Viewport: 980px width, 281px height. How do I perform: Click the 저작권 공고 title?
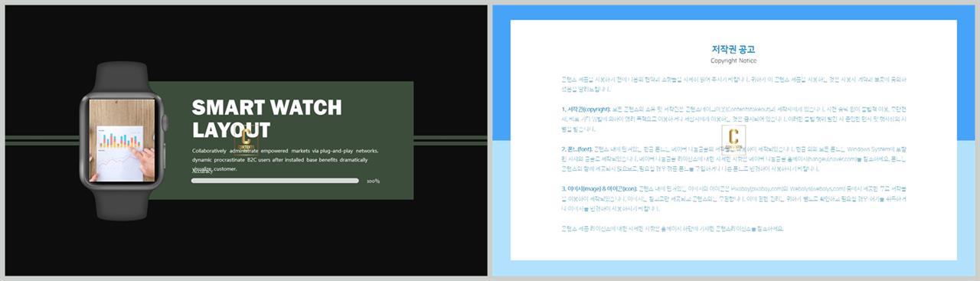coord(733,49)
